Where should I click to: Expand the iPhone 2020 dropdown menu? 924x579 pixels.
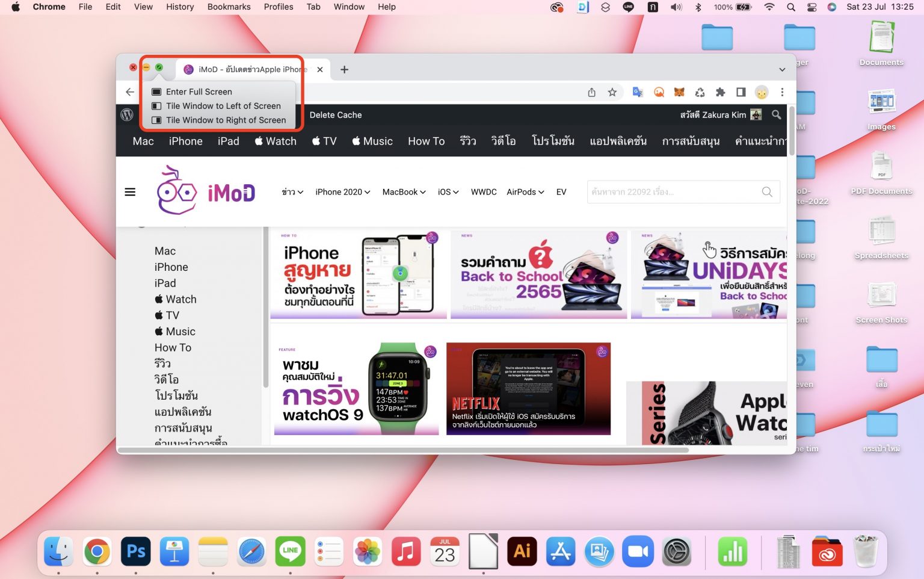pos(342,191)
